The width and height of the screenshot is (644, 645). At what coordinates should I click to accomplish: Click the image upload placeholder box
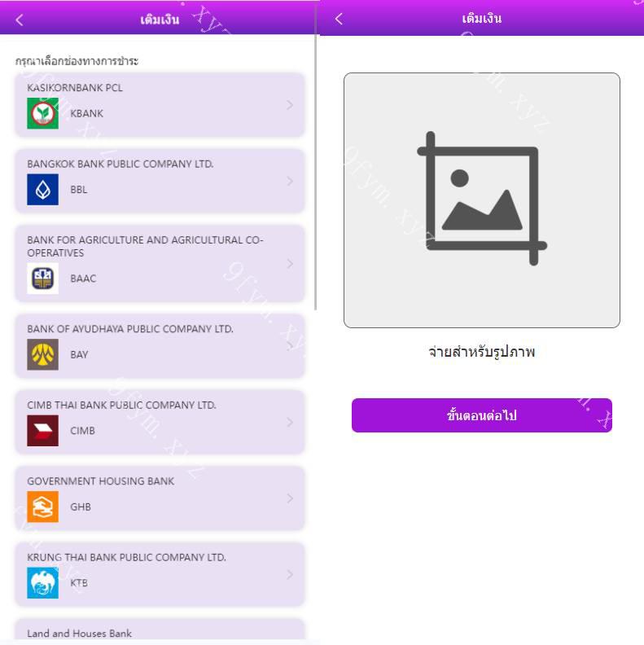[481, 200]
